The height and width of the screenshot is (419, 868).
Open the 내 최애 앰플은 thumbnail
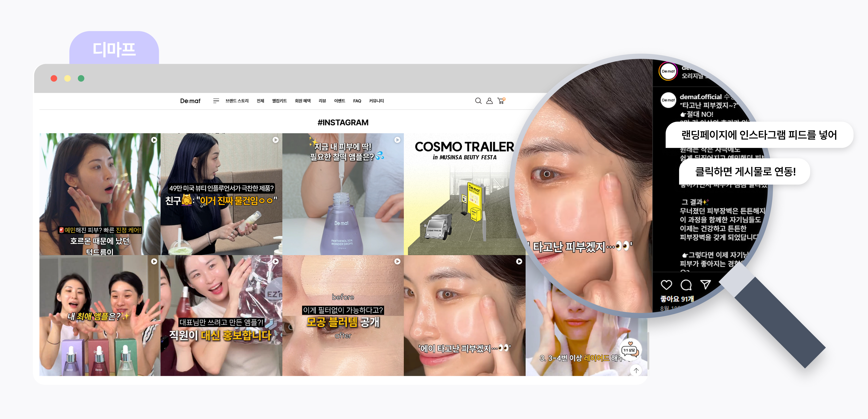(x=100, y=315)
